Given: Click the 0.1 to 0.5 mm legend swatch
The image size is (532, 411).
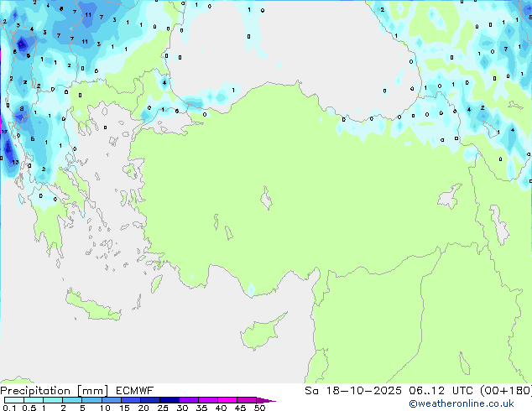Looking at the screenshot, I should [14, 400].
